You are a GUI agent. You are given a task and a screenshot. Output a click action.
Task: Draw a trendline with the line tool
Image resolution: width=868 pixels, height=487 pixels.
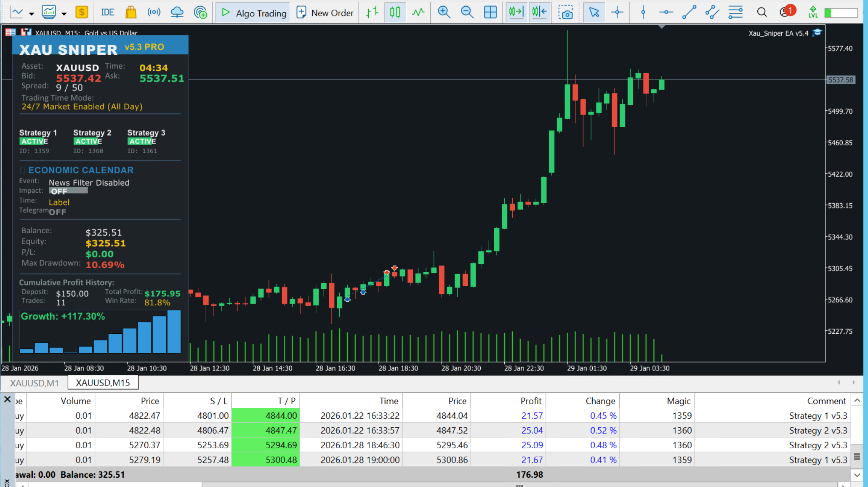pos(689,13)
